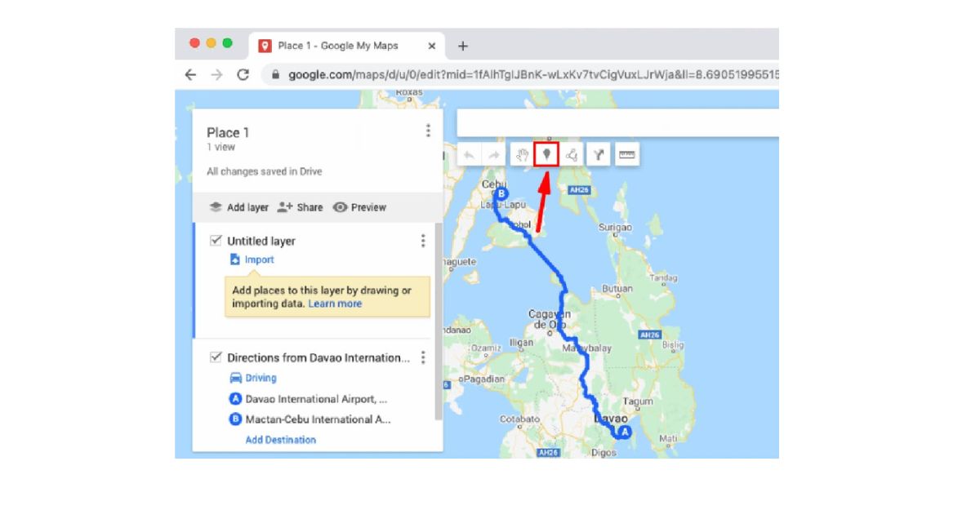The width and height of the screenshot is (980, 510).
Task: Click the Add layer stack icon
Action: 216,207
